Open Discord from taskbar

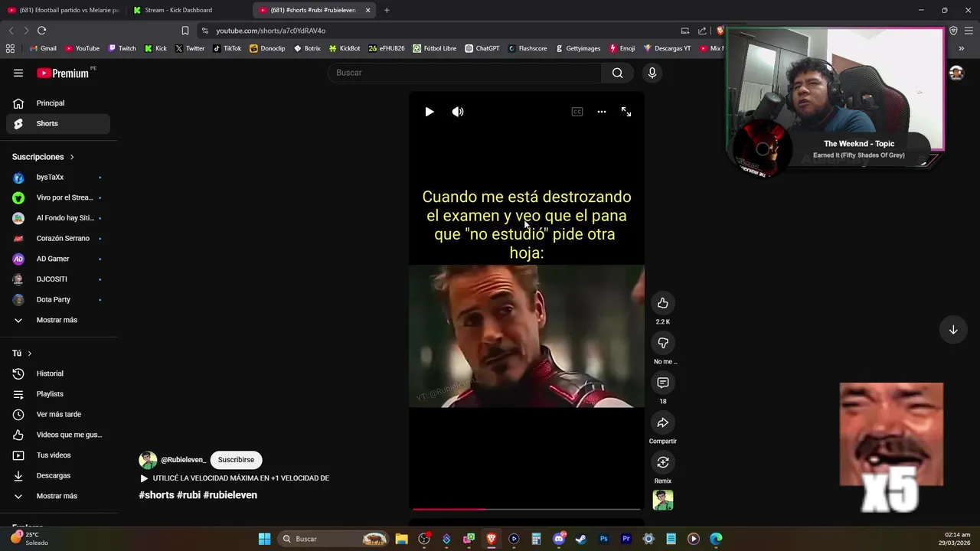tap(559, 539)
